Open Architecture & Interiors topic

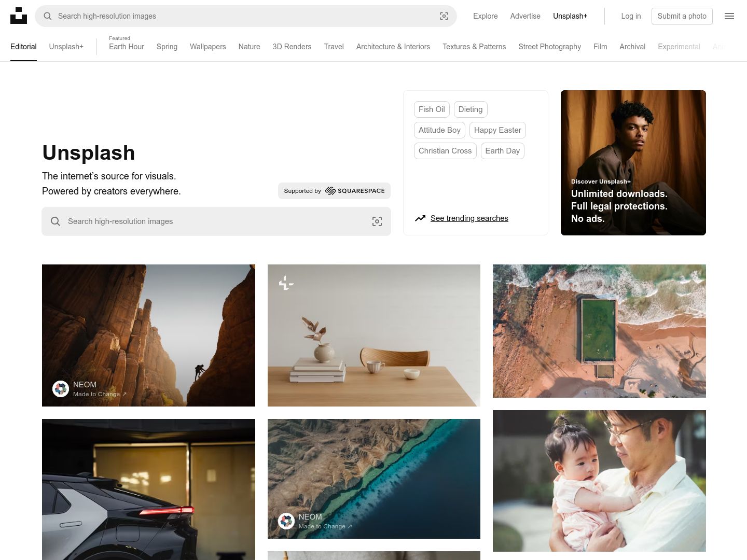(393, 47)
